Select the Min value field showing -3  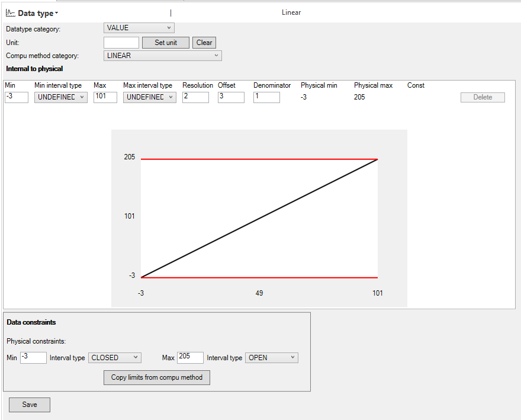tap(16, 97)
